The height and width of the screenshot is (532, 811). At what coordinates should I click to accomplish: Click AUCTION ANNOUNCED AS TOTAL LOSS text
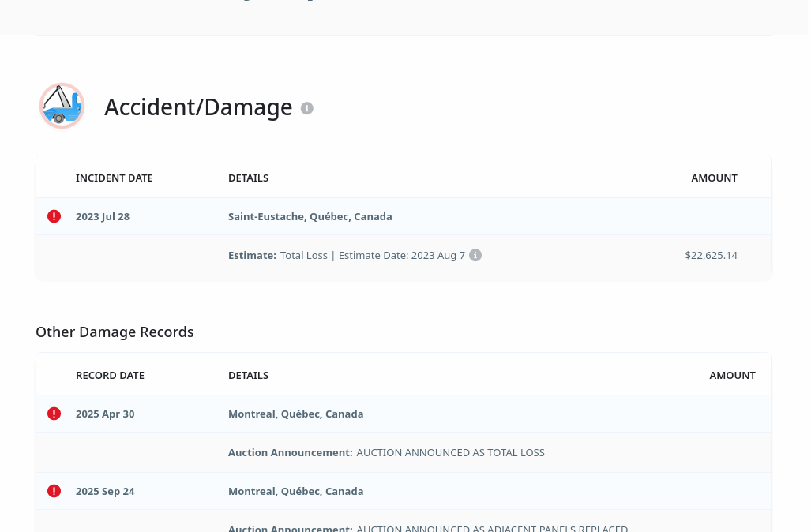click(450, 452)
